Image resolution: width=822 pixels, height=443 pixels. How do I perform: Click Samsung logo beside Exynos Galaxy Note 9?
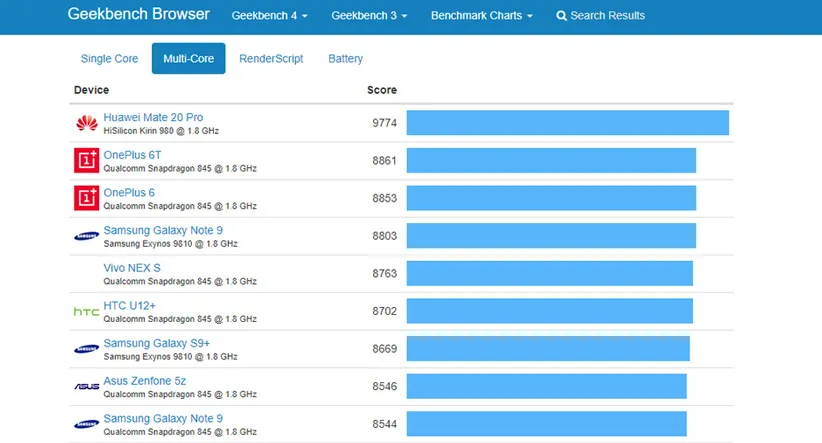click(x=86, y=236)
